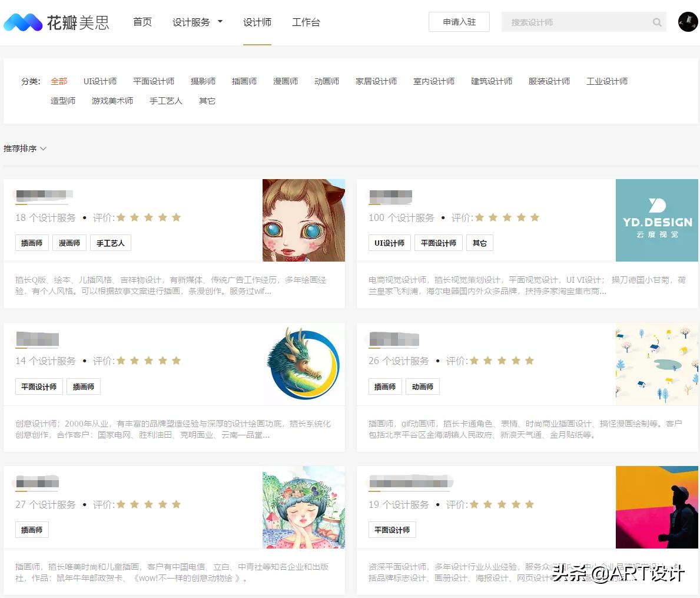The width and height of the screenshot is (700, 598).
Task: Open the 工作台 menu item
Action: point(306,22)
